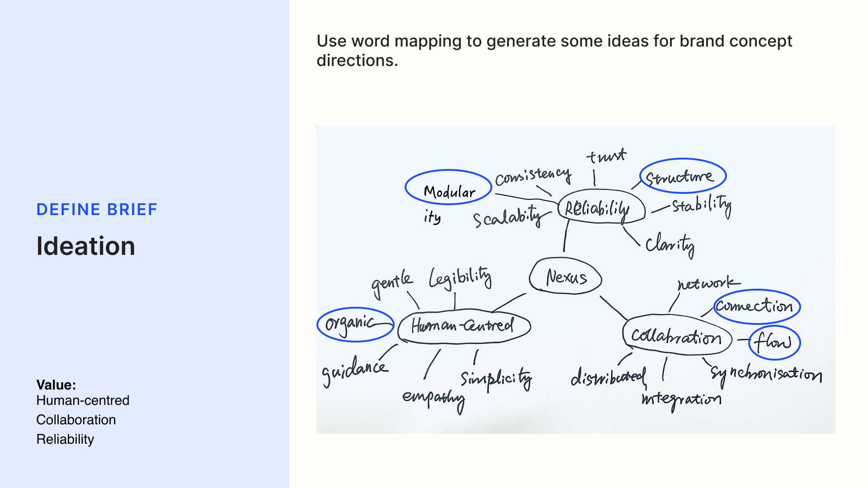The image size is (868, 488).
Task: Click the central Nexus node
Action: point(566,276)
